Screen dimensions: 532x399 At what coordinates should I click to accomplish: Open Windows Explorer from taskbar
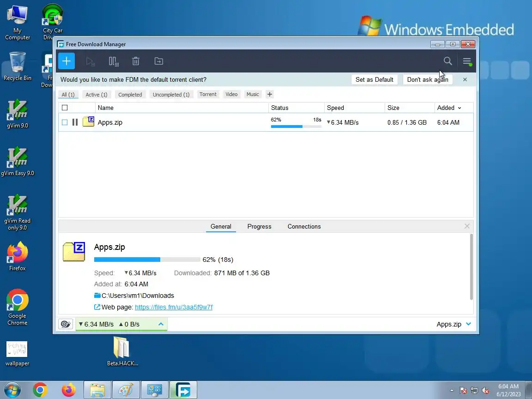click(97, 390)
